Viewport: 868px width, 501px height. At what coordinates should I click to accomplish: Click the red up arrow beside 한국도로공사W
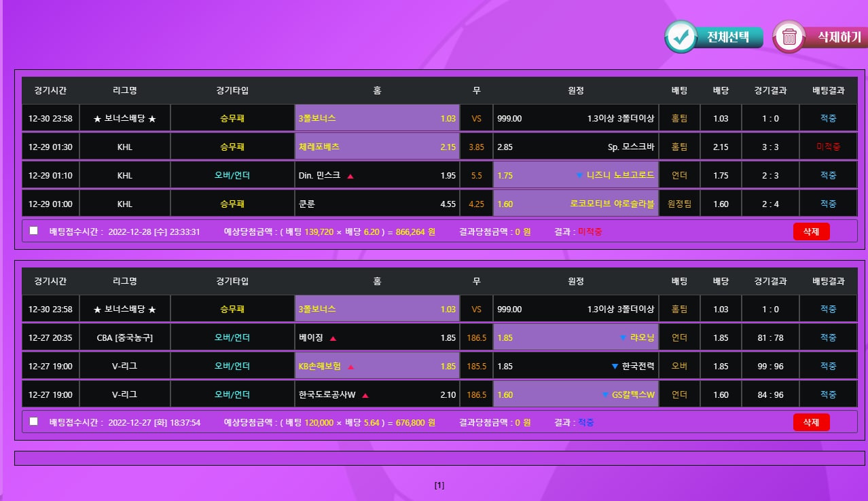[x=365, y=395]
